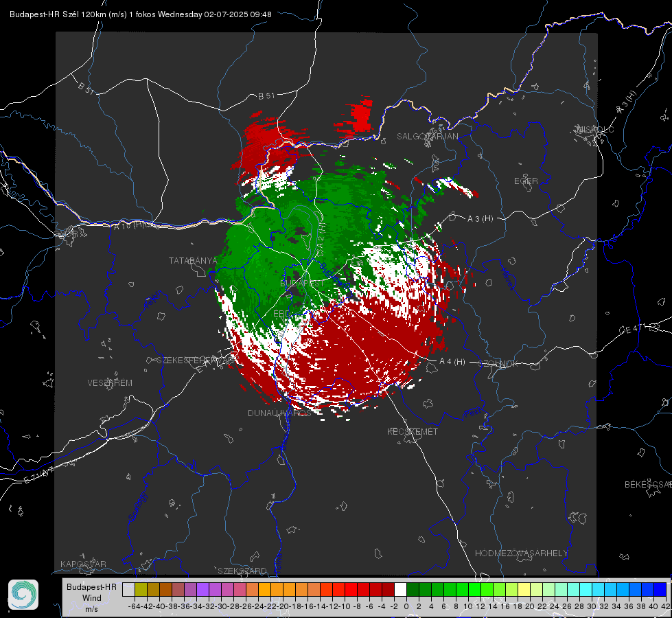Click the 'DUNAÚJVÁROS' city label

click(x=279, y=413)
